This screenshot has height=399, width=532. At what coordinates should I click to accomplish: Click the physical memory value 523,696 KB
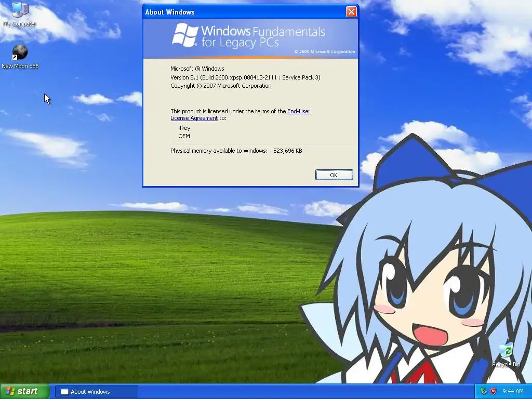(288, 151)
